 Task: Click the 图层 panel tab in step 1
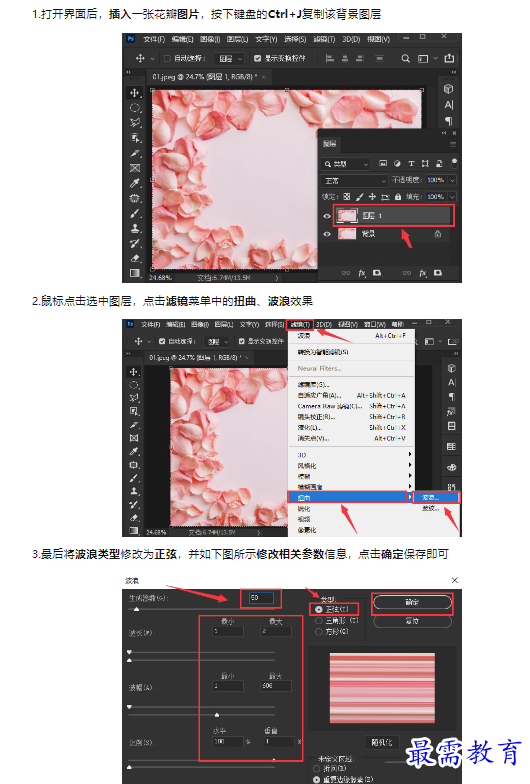click(330, 144)
